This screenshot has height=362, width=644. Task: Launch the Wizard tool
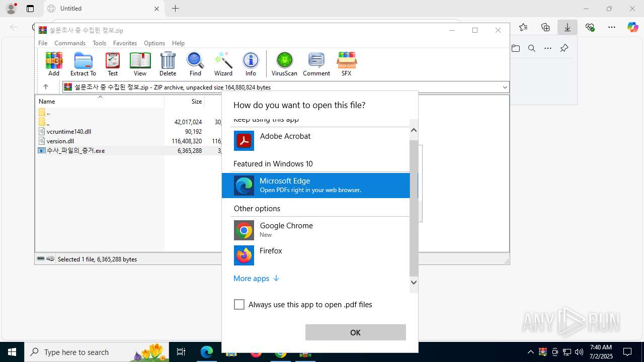point(223,64)
